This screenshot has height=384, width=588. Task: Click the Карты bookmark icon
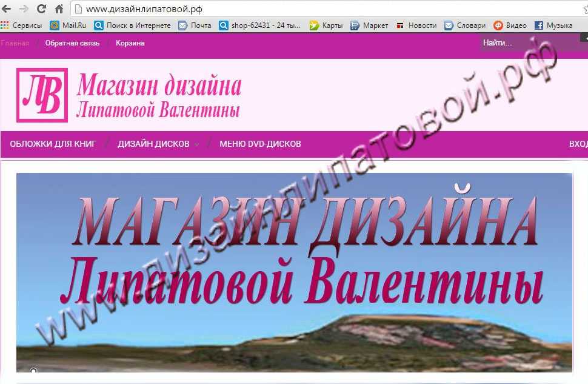pos(315,25)
